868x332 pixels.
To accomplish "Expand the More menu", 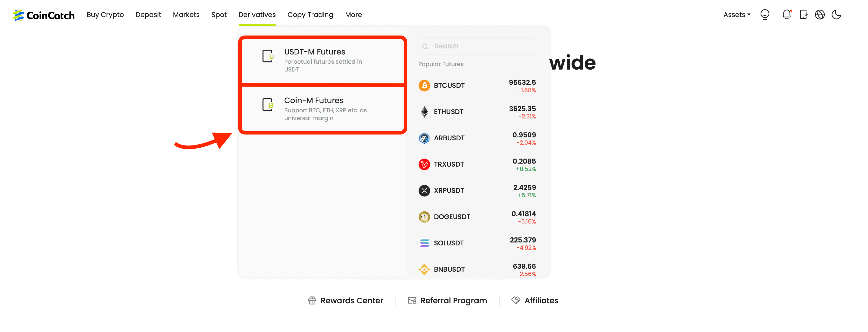I will pyautogui.click(x=353, y=15).
